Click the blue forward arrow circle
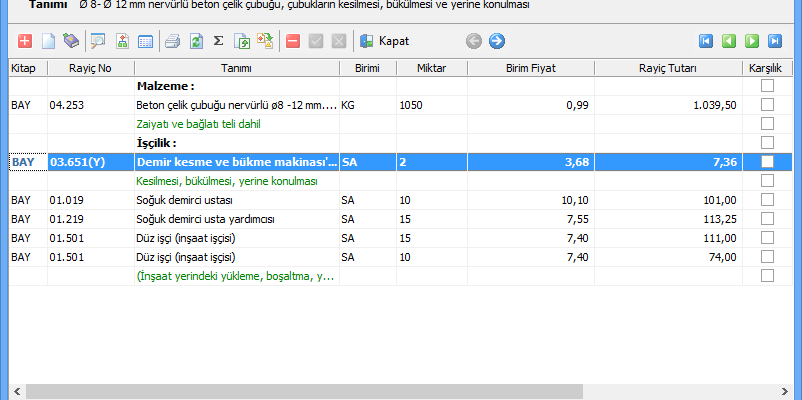802x400 pixels. tap(496, 42)
